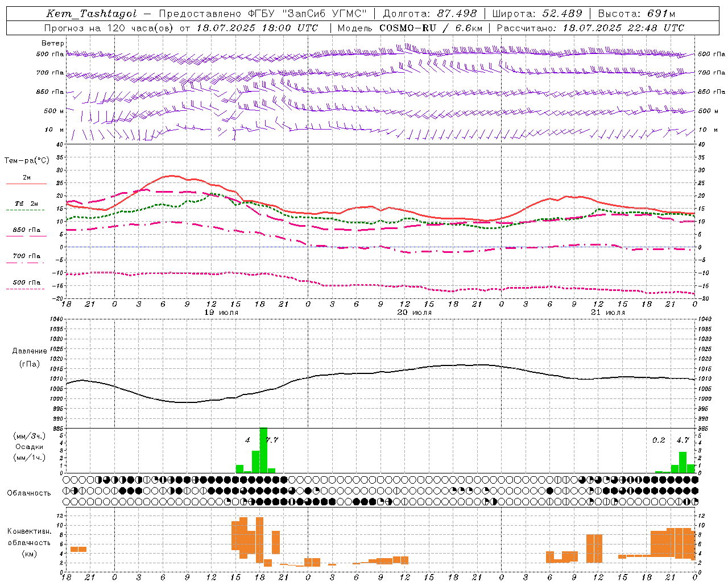Click the grid resolution 6.6км
Image resolution: width=728 pixels, height=582 pixels.
(468, 28)
